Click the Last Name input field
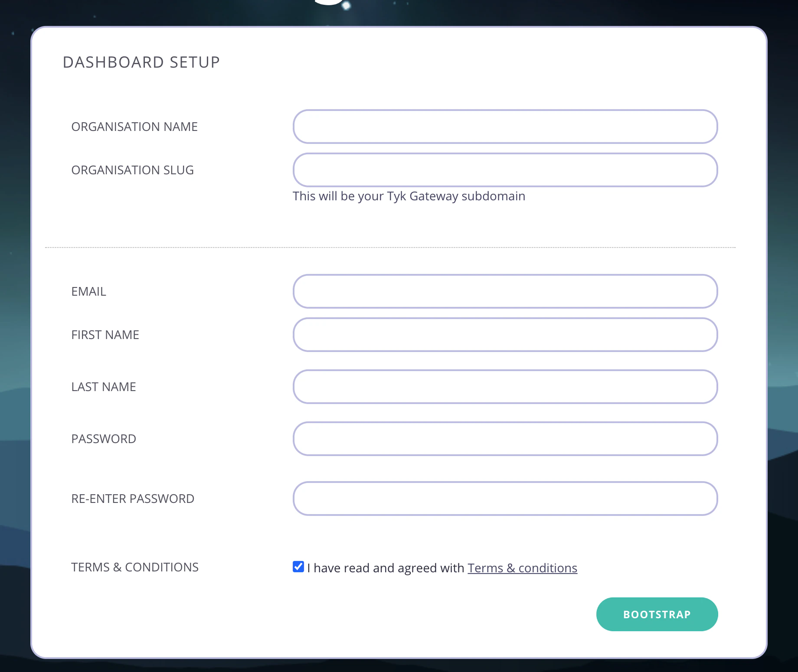 coord(504,386)
